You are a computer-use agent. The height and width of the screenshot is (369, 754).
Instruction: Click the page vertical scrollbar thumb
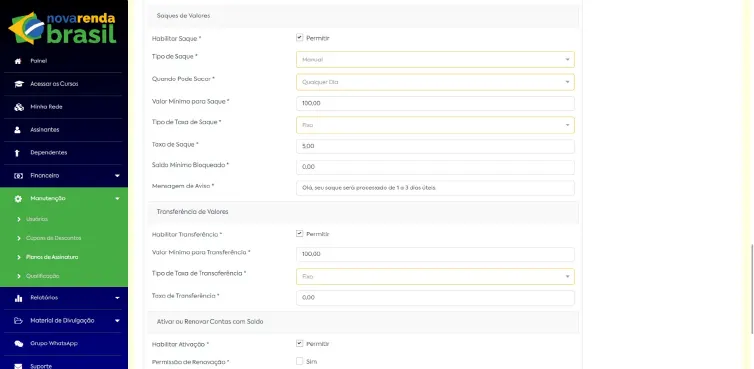(x=751, y=289)
